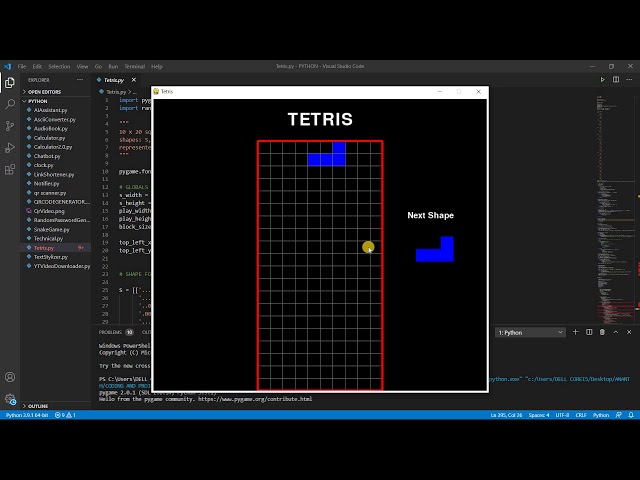Open qr scanner.py in the explorer

tap(50, 193)
